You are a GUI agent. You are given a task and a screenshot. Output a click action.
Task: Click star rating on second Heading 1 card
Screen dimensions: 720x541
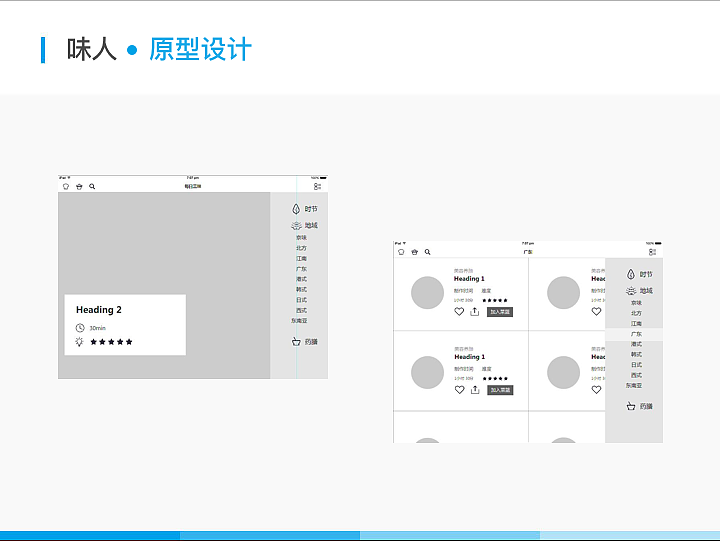tap(495, 378)
